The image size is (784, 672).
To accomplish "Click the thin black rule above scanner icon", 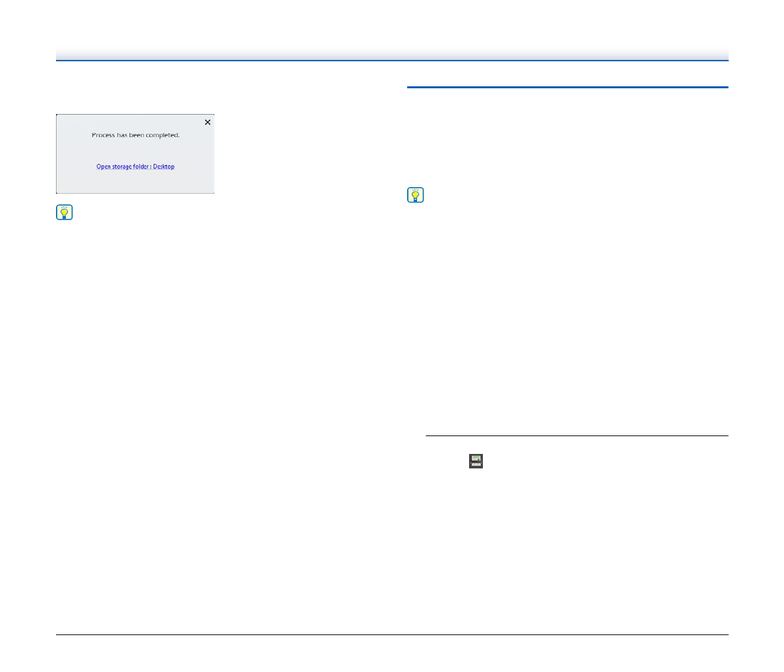I will click(x=576, y=435).
